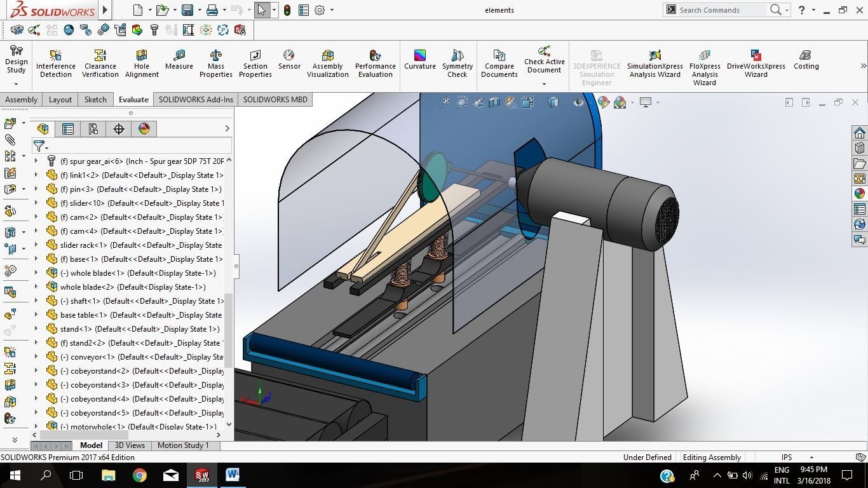This screenshot has height=488, width=868.
Task: Click the Sensor tool
Action: tap(289, 60)
